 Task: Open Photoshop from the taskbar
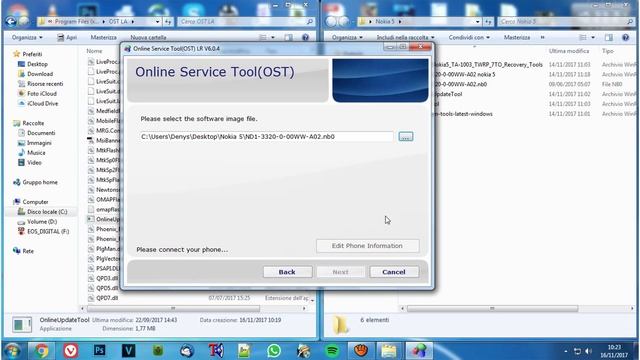[x=100, y=351]
